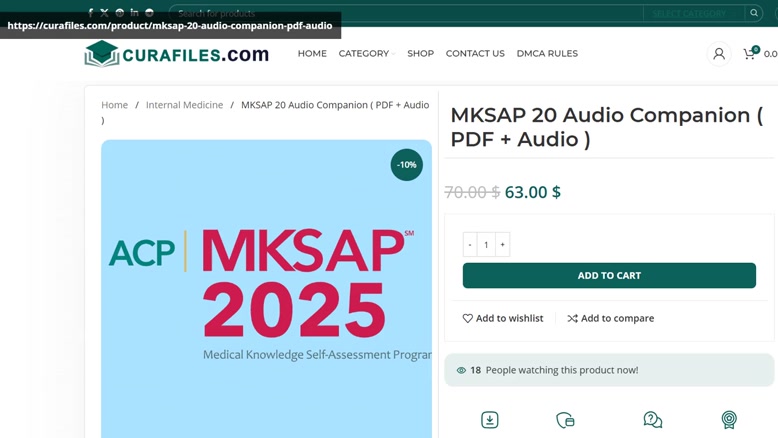
Task: Click the Add to Cart button
Action: (x=609, y=275)
